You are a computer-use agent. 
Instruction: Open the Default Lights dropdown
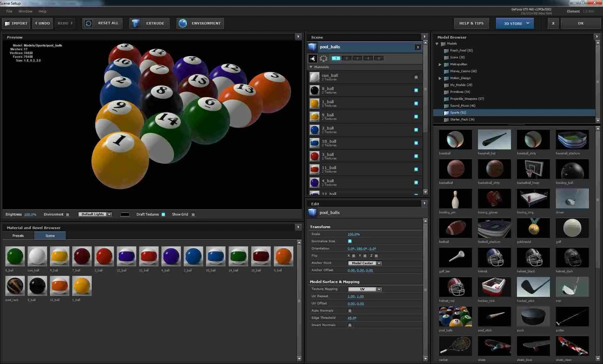[95, 214]
